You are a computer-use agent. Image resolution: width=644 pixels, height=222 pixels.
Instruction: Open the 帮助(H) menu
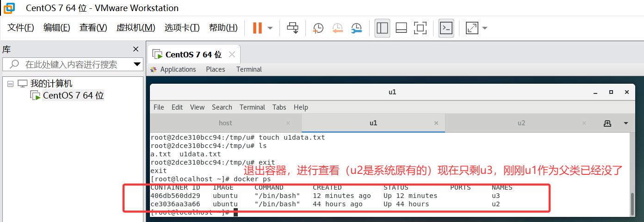tap(223, 28)
